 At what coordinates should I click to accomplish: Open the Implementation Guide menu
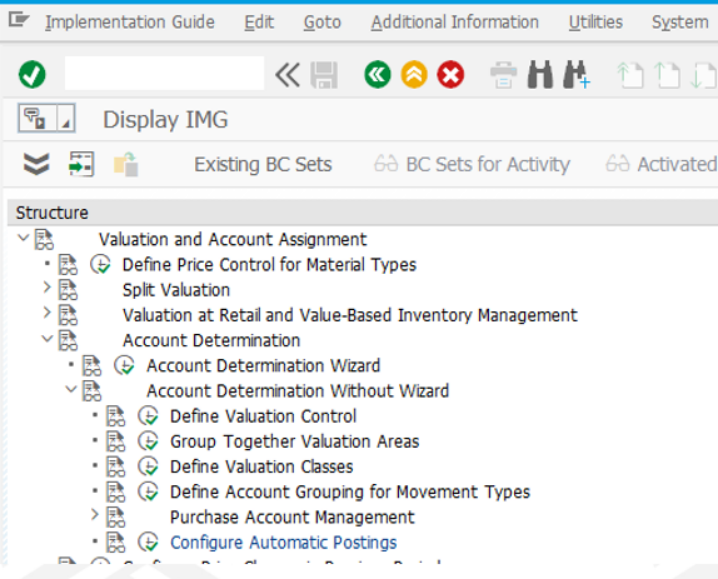[130, 22]
